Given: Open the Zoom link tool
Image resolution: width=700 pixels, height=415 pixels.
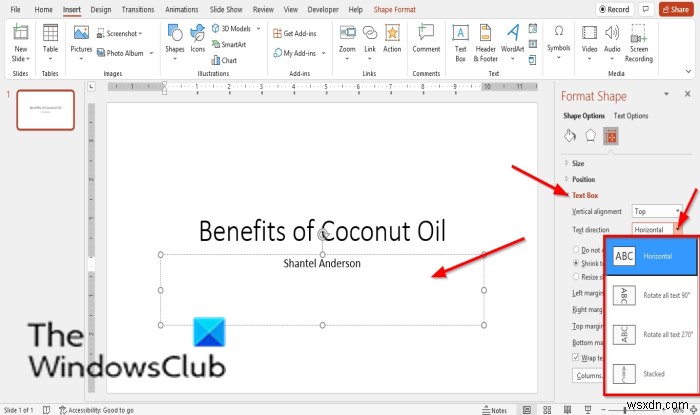Looking at the screenshot, I should 347,43.
